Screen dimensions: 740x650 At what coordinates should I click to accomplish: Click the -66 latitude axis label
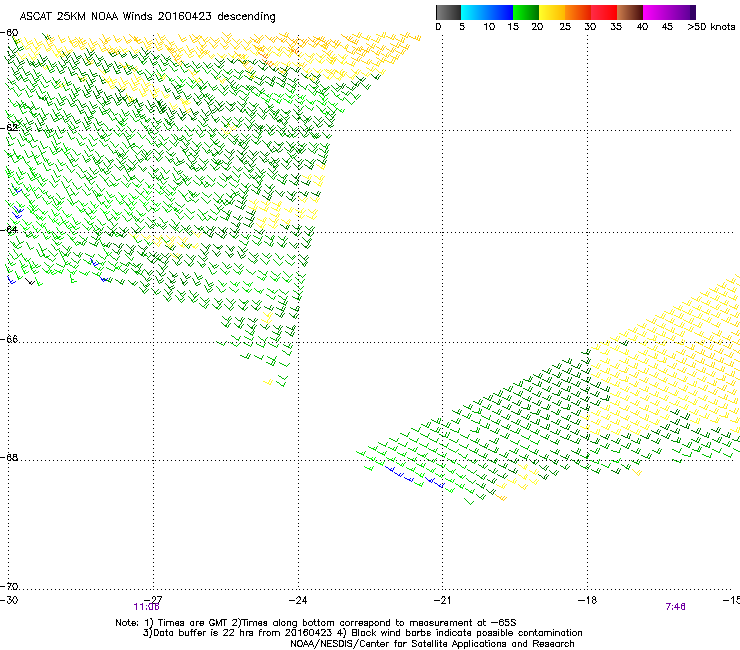tap(10, 339)
